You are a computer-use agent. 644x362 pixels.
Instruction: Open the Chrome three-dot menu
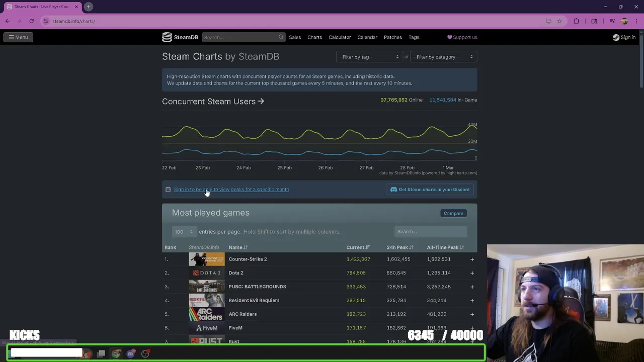click(x=636, y=21)
